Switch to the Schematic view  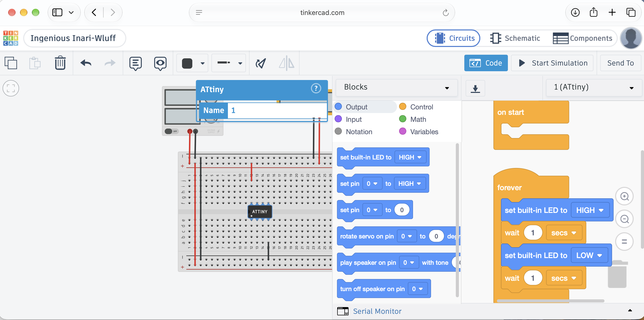(515, 38)
